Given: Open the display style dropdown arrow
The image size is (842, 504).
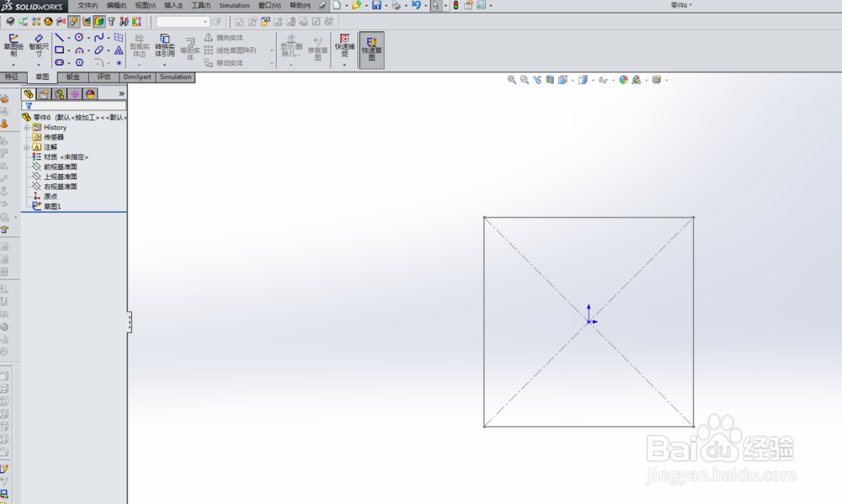Looking at the screenshot, I should coord(593,80).
